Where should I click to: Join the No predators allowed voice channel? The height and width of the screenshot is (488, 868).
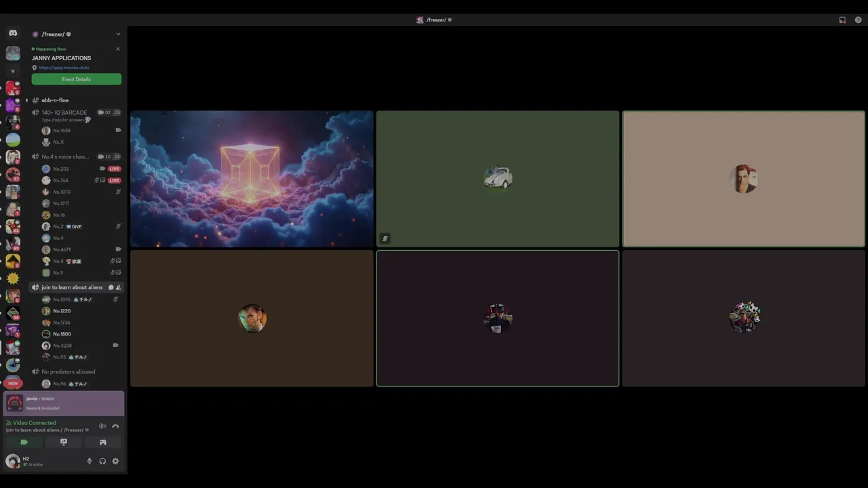click(68, 372)
